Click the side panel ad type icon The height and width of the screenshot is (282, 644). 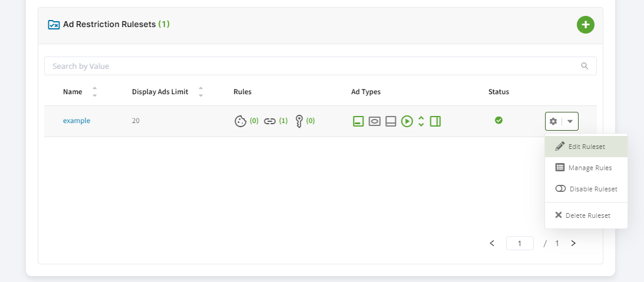click(x=435, y=121)
